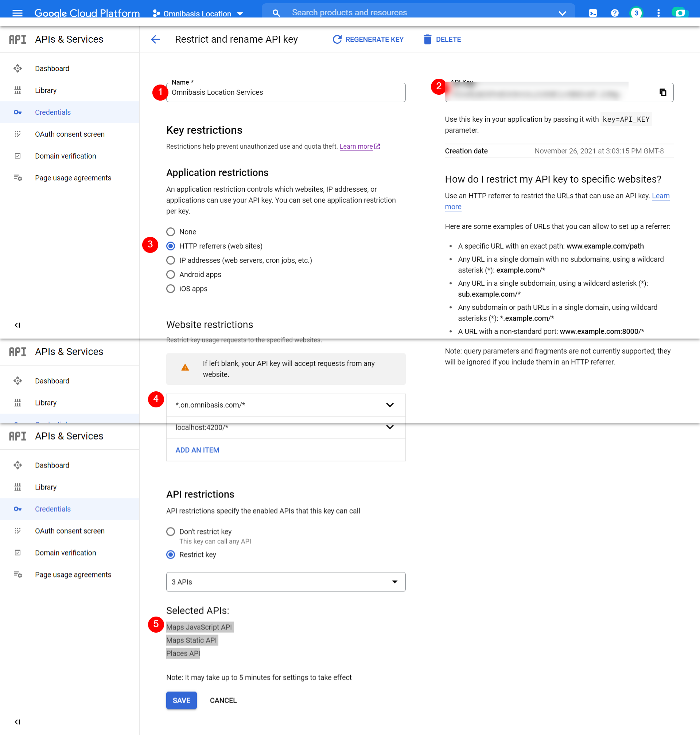This screenshot has width=700, height=735.
Task: Expand the *.on.omnibasis.com/* referrer item
Action: click(389, 404)
